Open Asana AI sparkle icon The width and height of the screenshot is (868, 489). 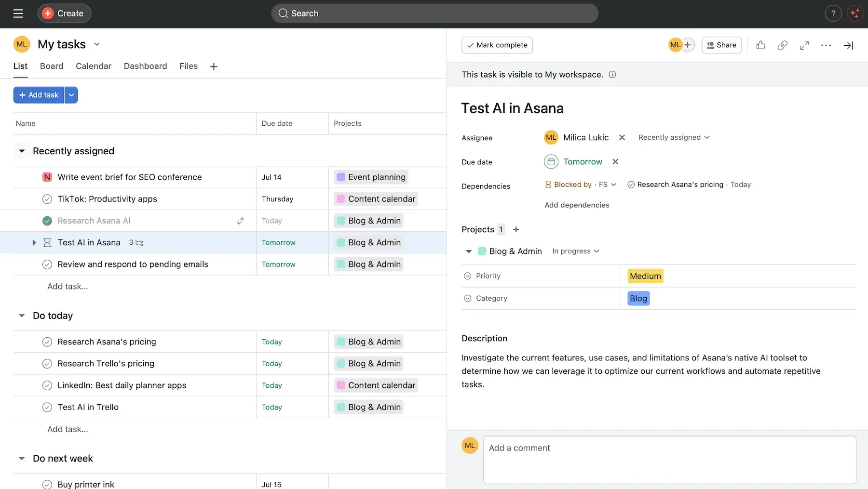pos(855,13)
